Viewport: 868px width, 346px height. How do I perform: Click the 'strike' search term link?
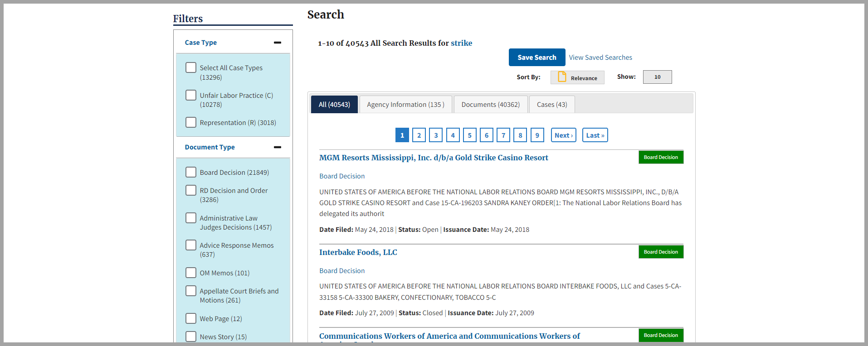tap(461, 43)
